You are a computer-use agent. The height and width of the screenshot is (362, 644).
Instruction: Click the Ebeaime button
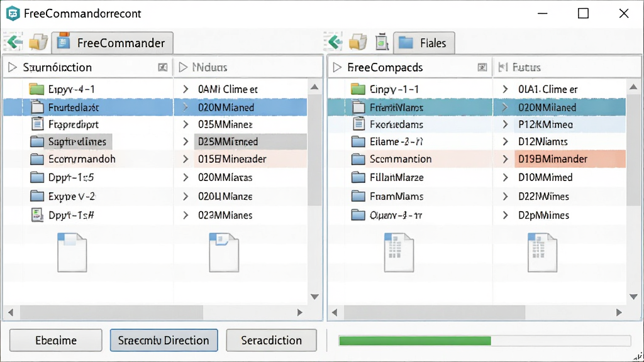[x=56, y=340]
